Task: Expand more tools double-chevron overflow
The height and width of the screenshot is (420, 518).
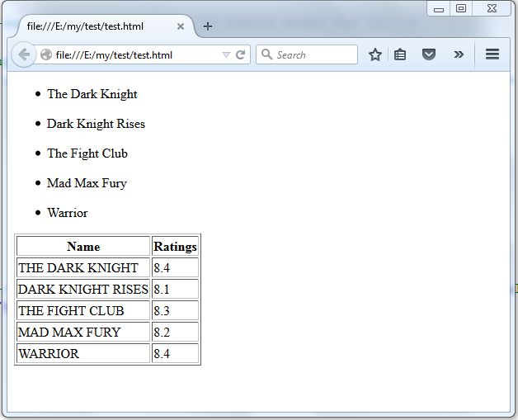Action: (459, 54)
